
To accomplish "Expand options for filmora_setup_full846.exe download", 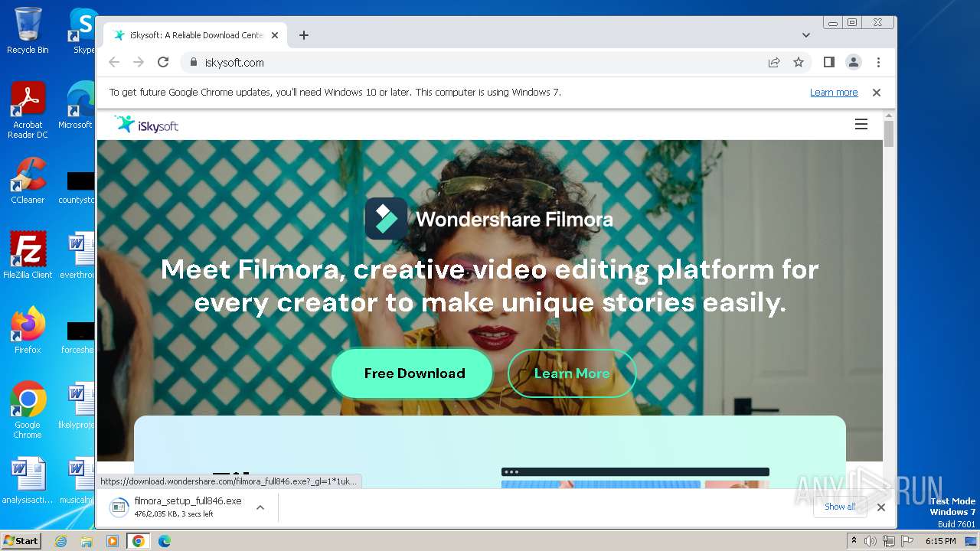I will click(x=260, y=507).
